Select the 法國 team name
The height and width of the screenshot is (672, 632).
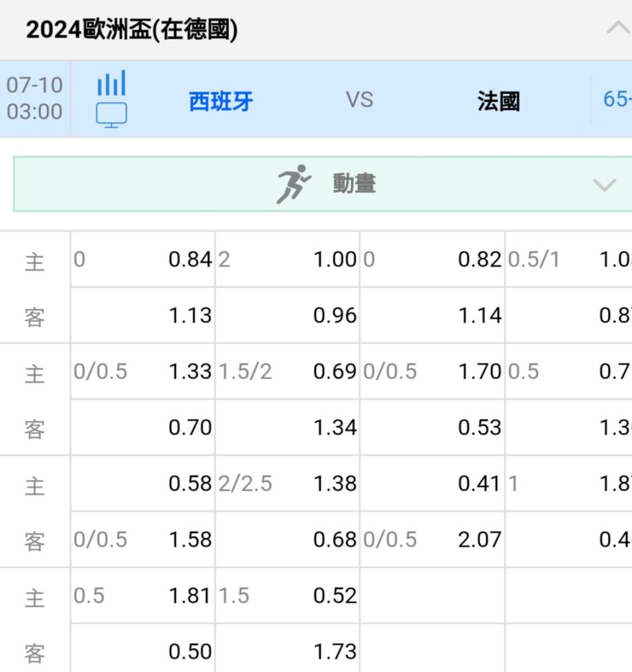coord(498,101)
